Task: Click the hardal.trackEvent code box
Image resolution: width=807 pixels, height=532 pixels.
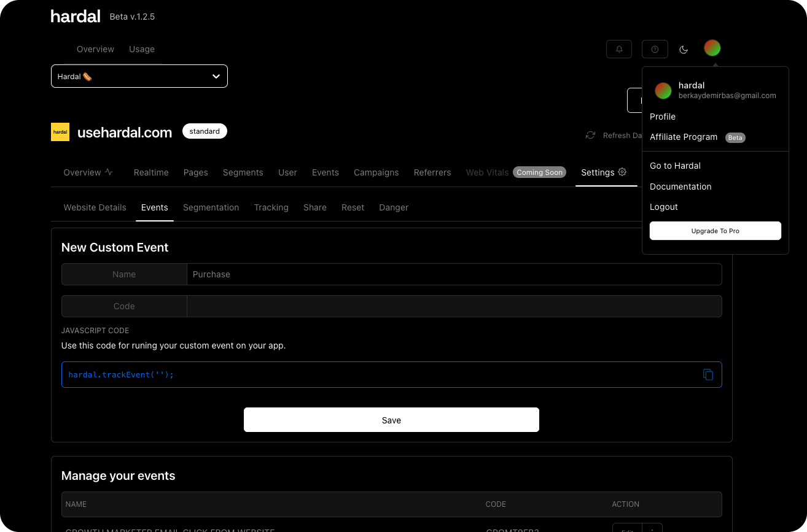Action: [x=391, y=374]
